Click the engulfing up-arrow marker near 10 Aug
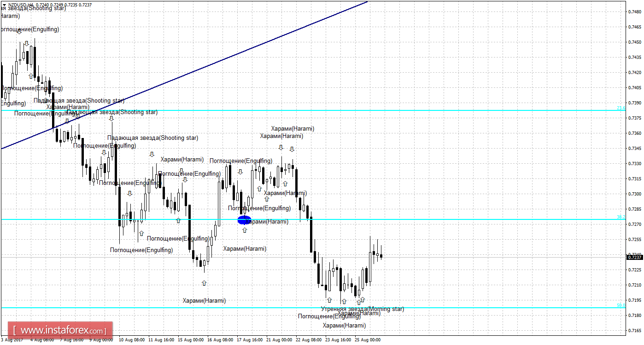 click(141, 233)
